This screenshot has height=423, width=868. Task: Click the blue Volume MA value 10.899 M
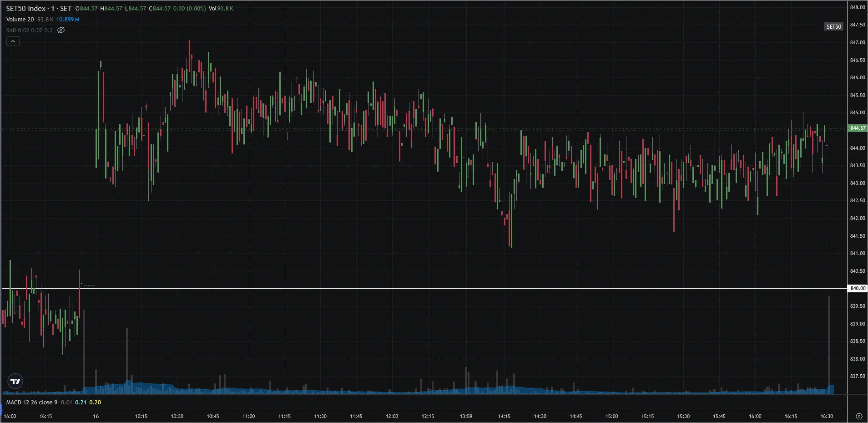point(68,20)
